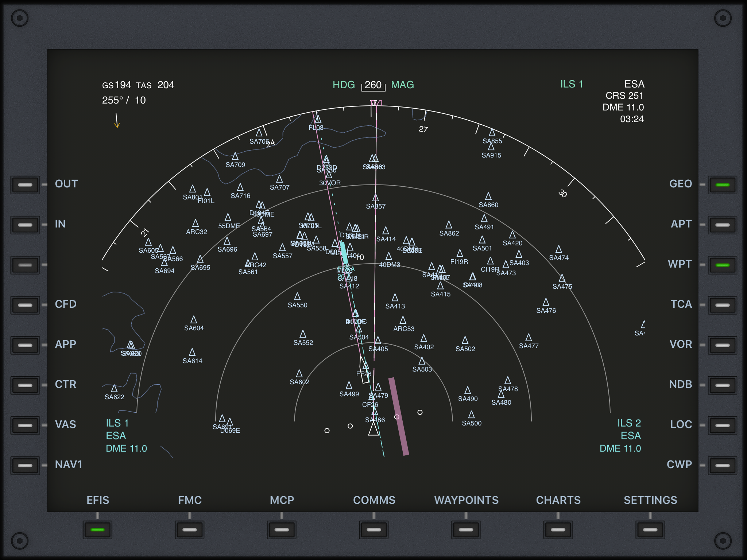This screenshot has width=747, height=560.
Task: Click the SA604 waypoint triangle
Action: point(194,320)
